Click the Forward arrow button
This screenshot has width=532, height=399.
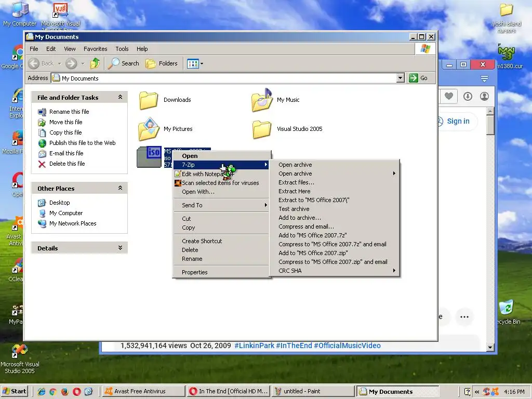[x=71, y=63]
